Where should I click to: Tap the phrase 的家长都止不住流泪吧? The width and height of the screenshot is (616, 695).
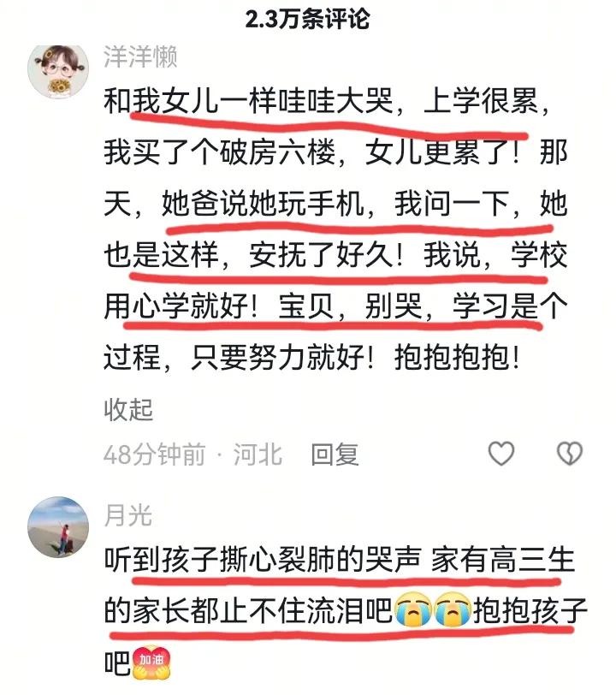pos(248,610)
